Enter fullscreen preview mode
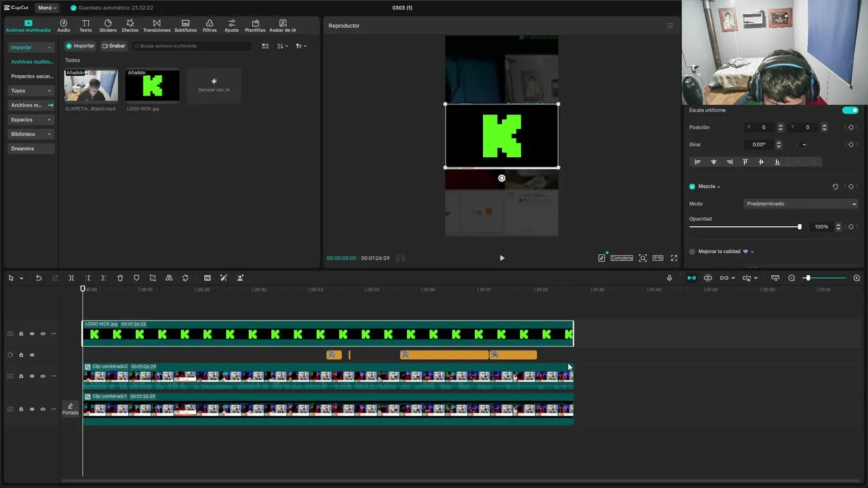 coord(674,258)
